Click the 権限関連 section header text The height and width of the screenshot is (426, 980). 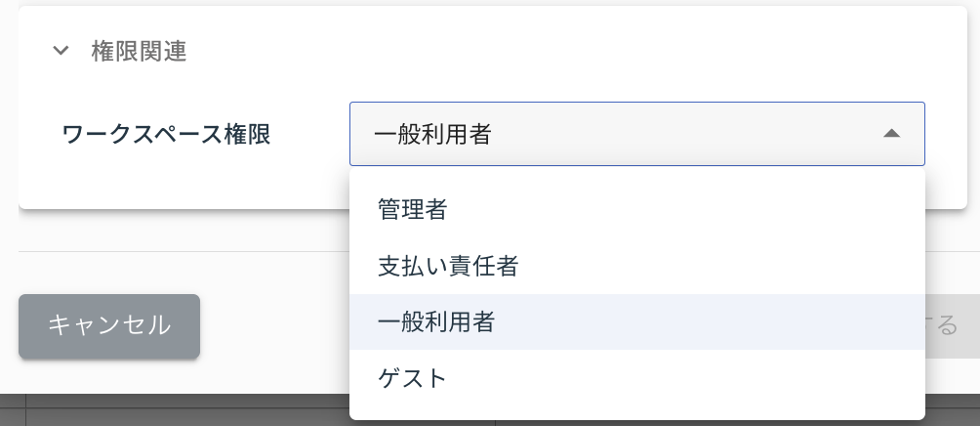point(139,52)
